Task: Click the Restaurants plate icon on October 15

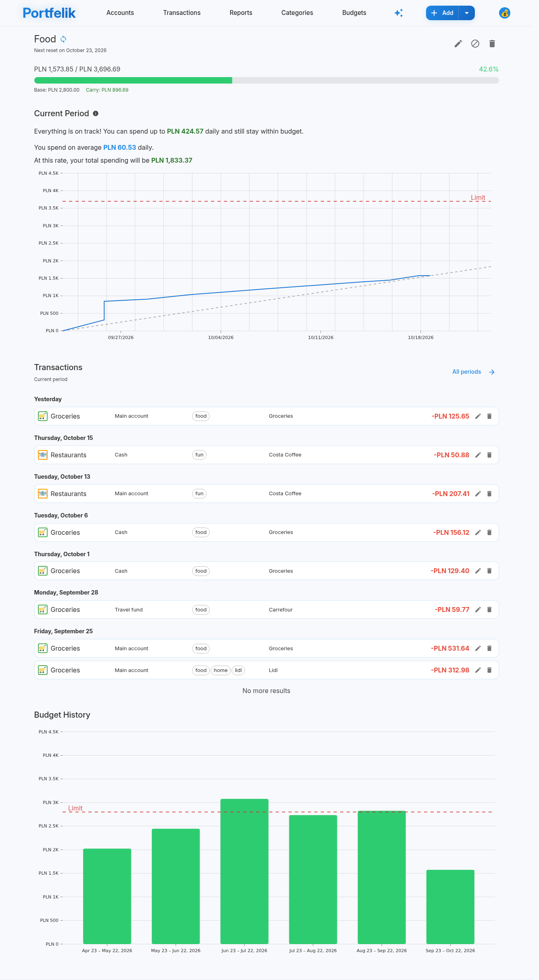Action: click(43, 455)
